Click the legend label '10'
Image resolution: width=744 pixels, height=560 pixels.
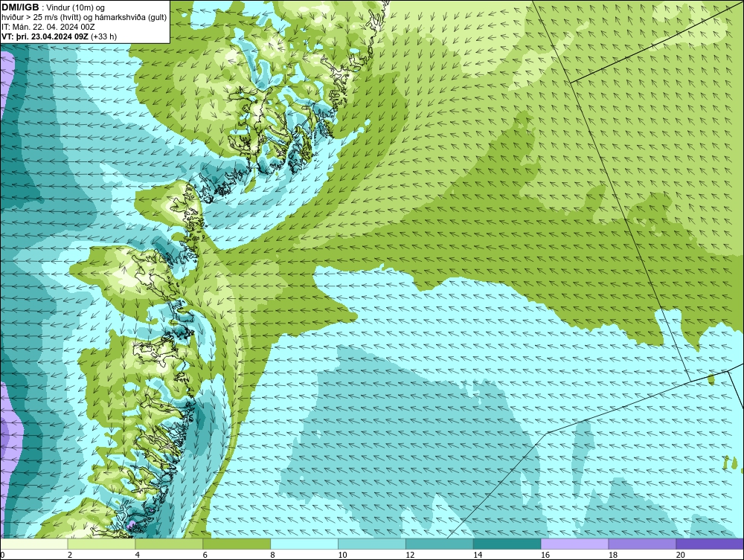pyautogui.click(x=342, y=555)
